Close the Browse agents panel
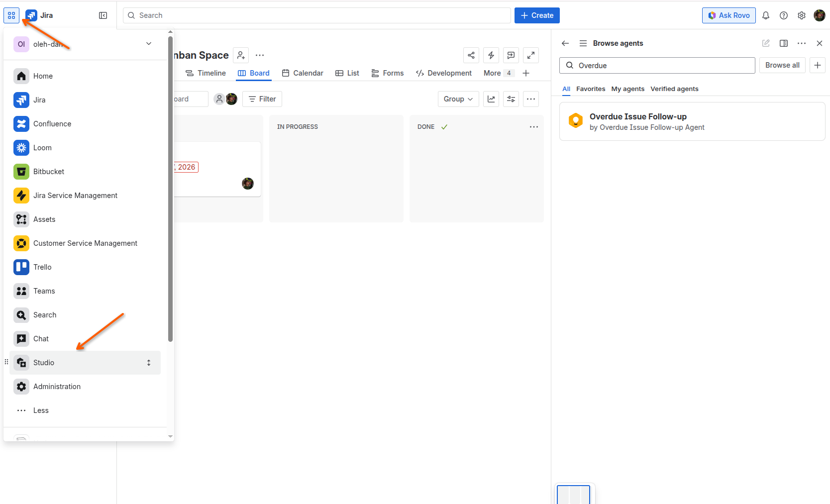830x504 pixels. [x=820, y=43]
